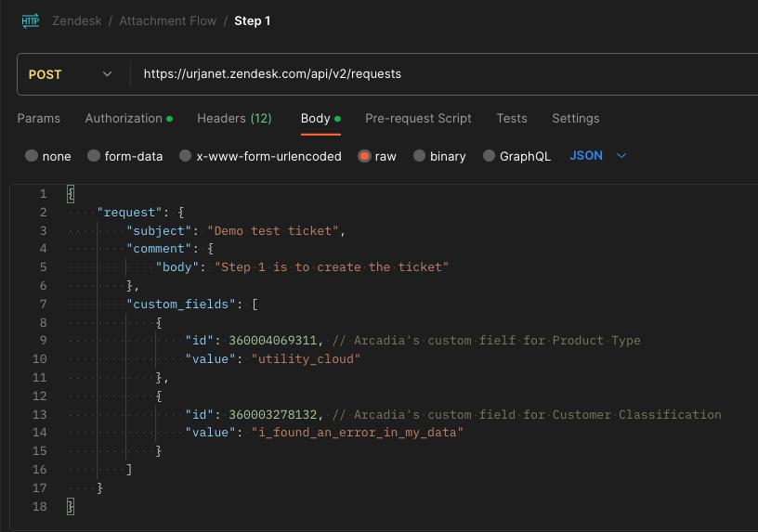Click the Step 1 request name
The width and height of the screenshot is (758, 532).
pos(253,20)
